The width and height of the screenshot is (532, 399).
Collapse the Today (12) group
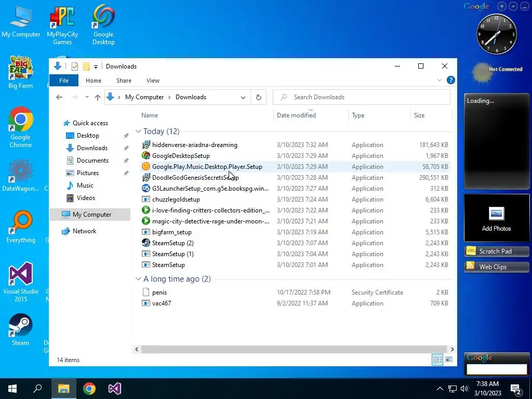(138, 131)
